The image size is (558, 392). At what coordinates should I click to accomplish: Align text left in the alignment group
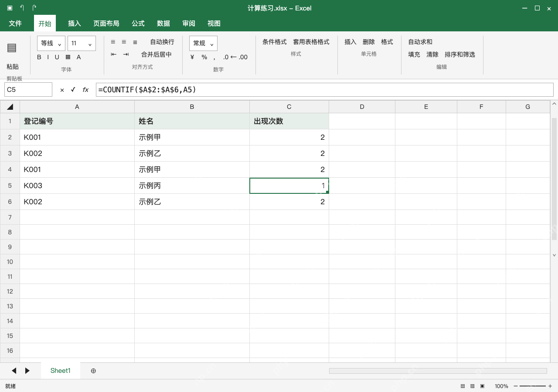[113, 42]
